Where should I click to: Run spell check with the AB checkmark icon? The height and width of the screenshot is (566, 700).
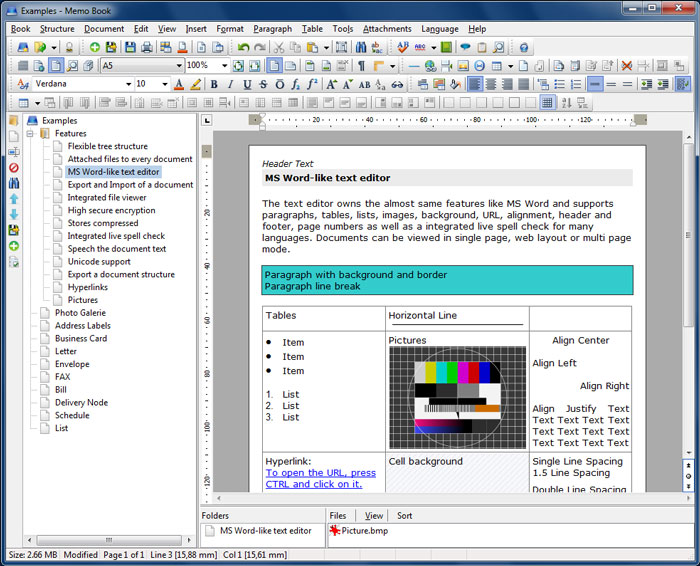(x=403, y=47)
